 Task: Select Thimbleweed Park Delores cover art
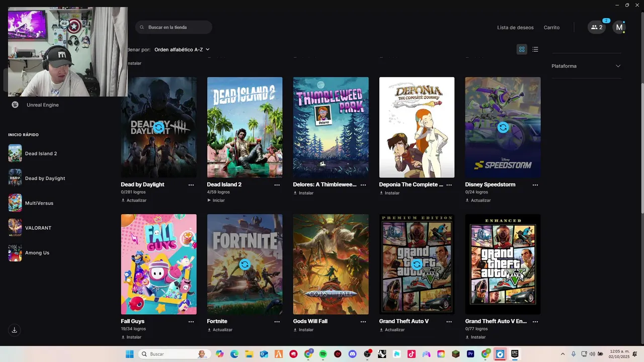pos(331,127)
